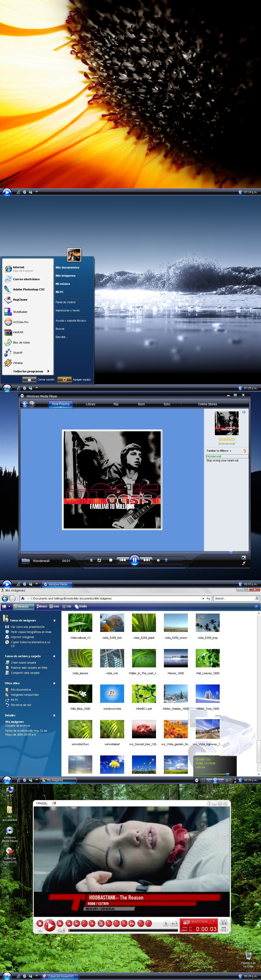The image size is (261, 980).
Task: Click Back arrow in Mis imágenes window
Action: click(x=5, y=598)
